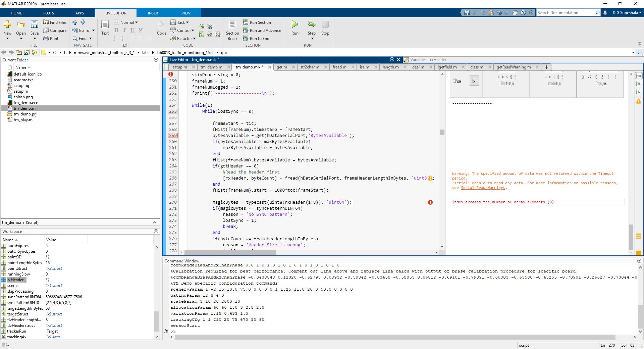The image size is (644, 349).
Task: Switch to the getReadWarning.m editor tab
Action: point(514,67)
